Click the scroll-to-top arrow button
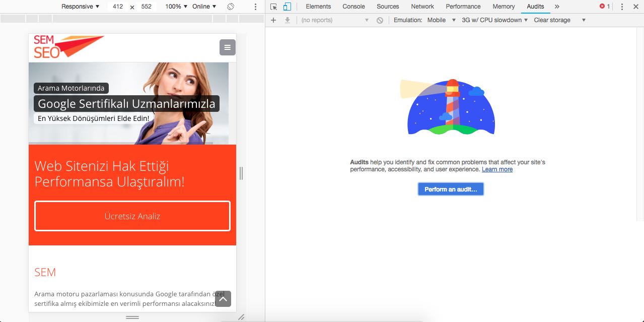Image resolution: width=644 pixels, height=322 pixels. 223,299
